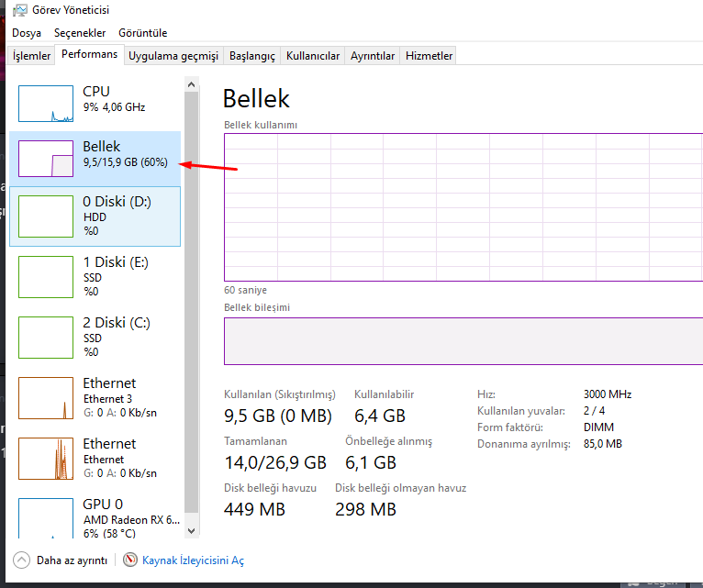Select the 1 Diski (E:) graph thumbnail

pyautogui.click(x=46, y=277)
